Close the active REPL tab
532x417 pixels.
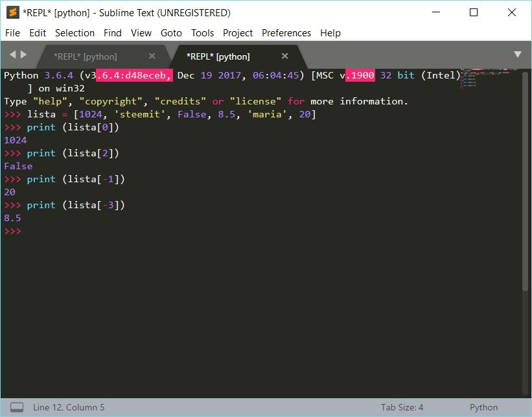coord(284,56)
